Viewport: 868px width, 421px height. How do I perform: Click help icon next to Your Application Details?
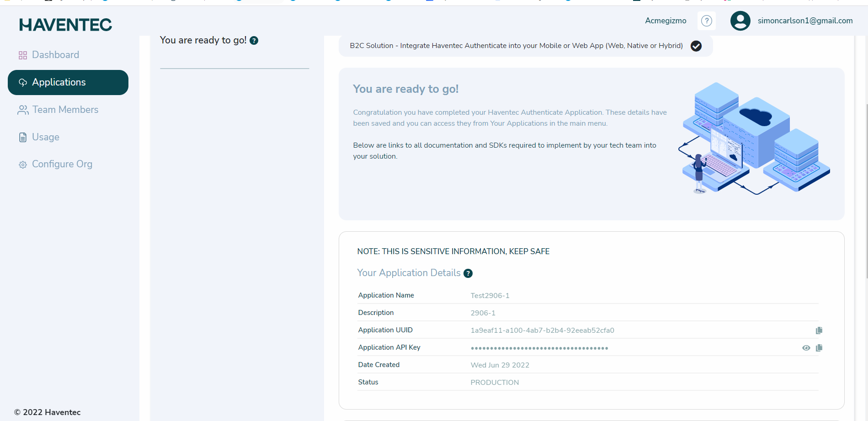tap(468, 273)
